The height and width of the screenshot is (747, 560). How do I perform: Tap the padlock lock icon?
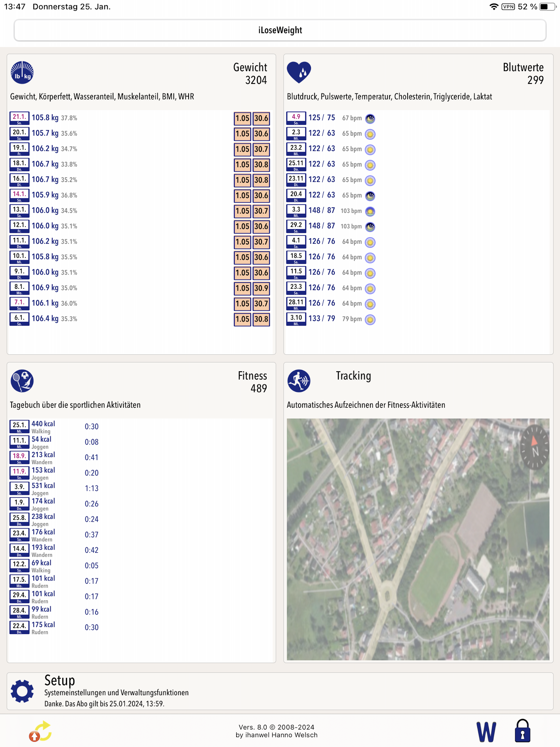pyautogui.click(x=523, y=730)
